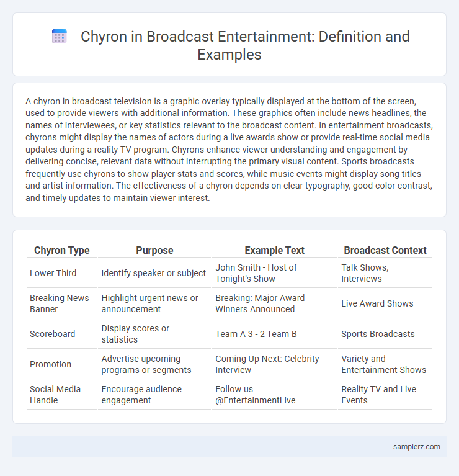This screenshot has height=476, width=459.
Task: Select 'Advertise upcoming programs or segments' cell
Action: pyautogui.click(x=154, y=364)
